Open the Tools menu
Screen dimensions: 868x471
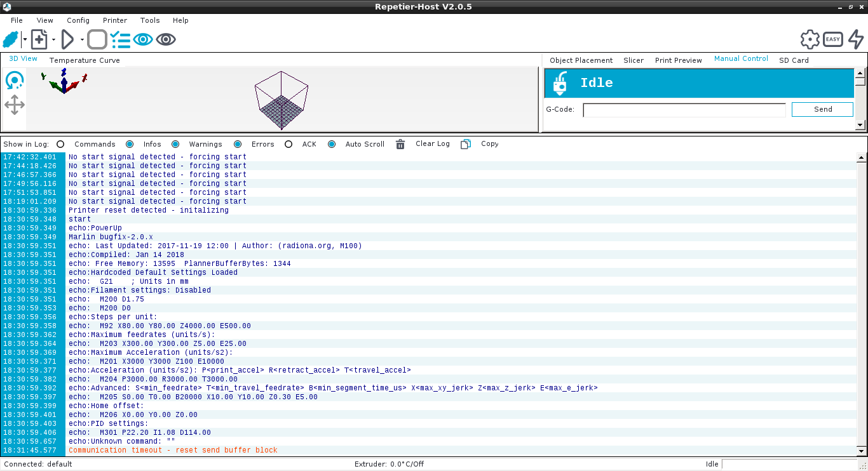coord(150,20)
